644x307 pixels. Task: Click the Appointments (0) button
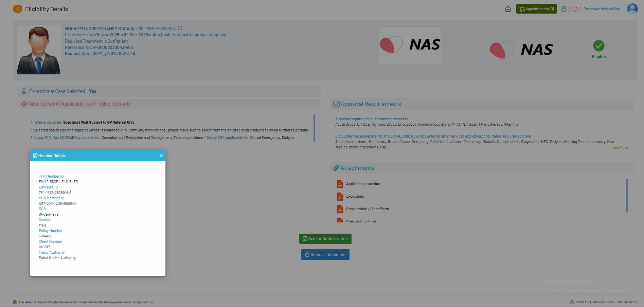point(536,9)
